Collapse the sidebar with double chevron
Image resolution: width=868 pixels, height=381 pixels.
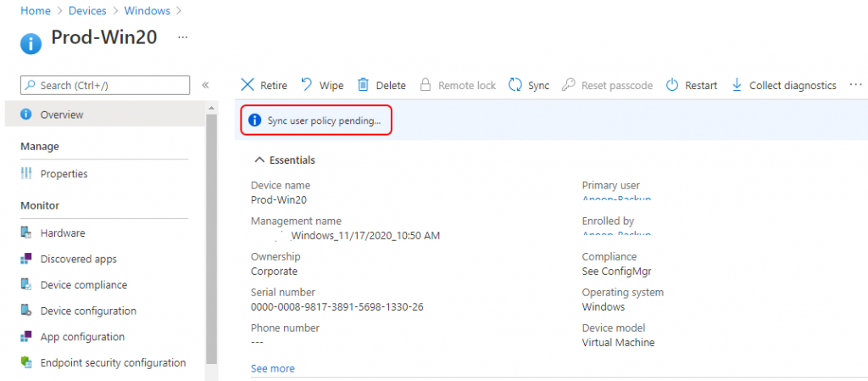tap(205, 86)
